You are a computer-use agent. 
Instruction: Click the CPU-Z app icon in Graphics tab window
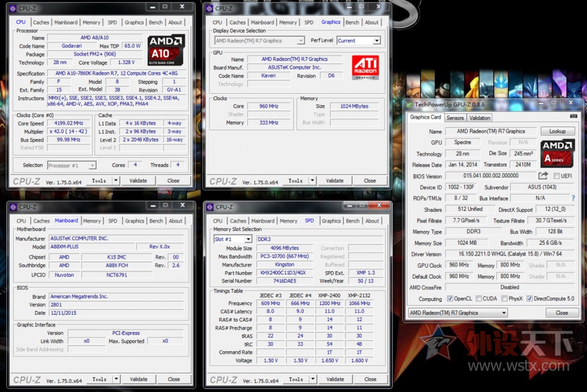210,8
